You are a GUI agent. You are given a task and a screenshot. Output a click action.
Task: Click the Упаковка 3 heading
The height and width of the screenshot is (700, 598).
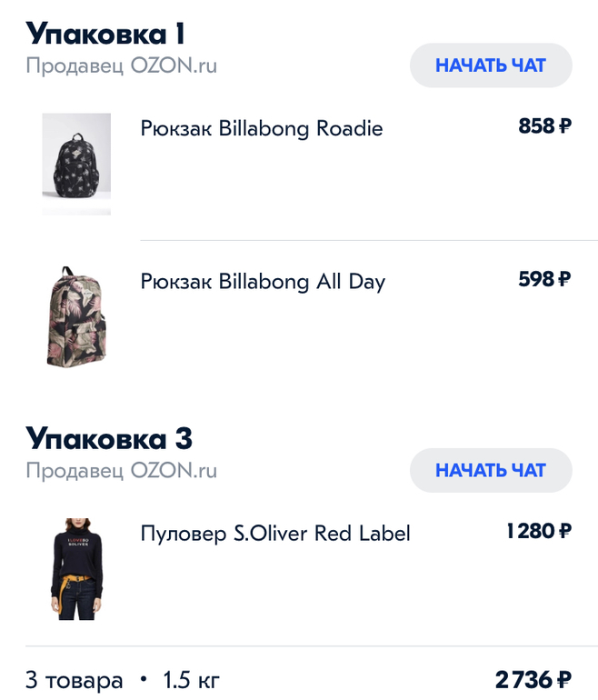109,438
